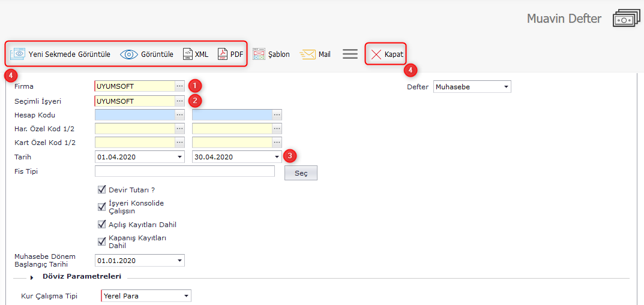Toggle the Devir Tutarı checkbox

102,189
